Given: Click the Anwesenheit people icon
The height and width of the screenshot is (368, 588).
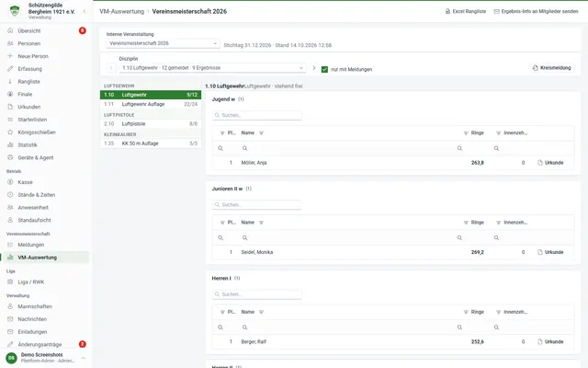Looking at the screenshot, I should pos(10,207).
